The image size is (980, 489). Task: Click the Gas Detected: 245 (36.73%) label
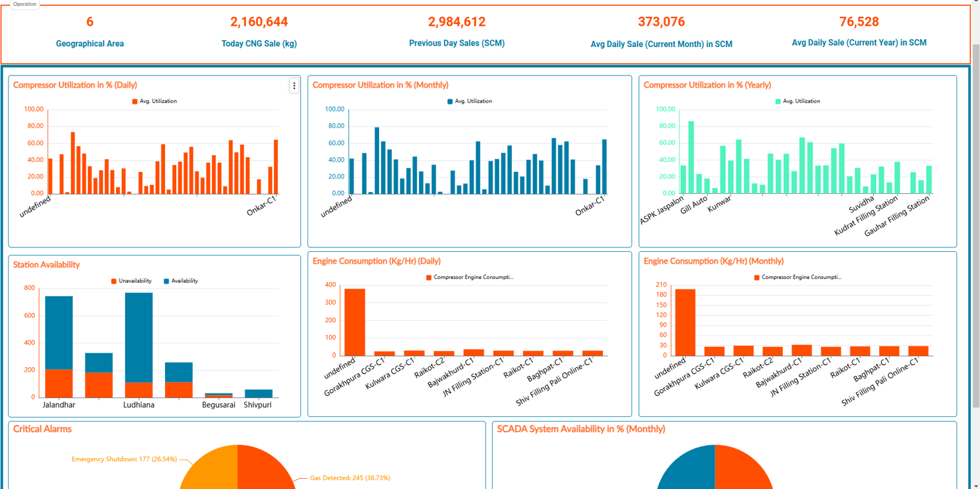point(350,478)
